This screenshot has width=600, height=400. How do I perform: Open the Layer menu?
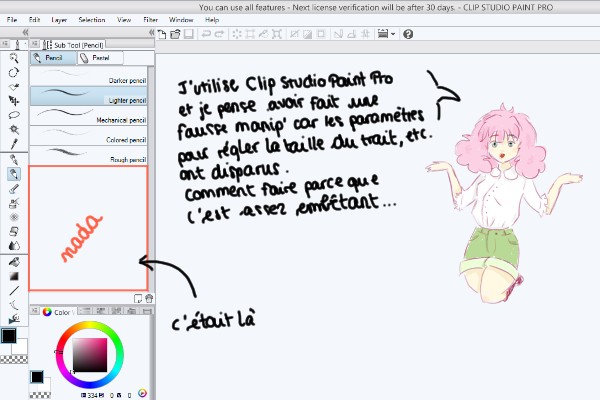pyautogui.click(x=60, y=19)
